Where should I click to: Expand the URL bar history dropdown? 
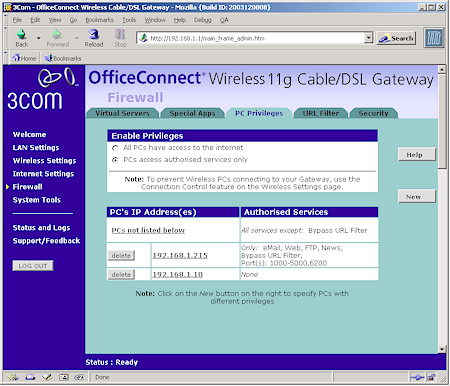coord(368,38)
